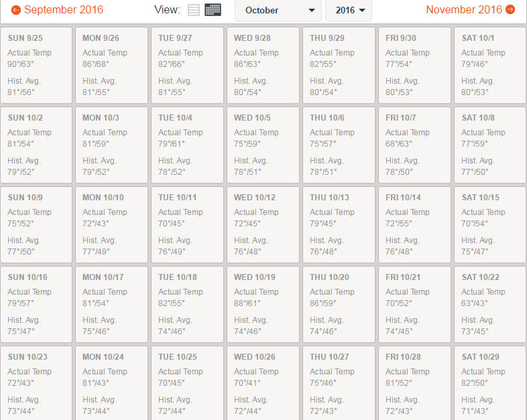This screenshot has width=527, height=420.
Task: Open the 2016 year dropdown
Action: 349,11
